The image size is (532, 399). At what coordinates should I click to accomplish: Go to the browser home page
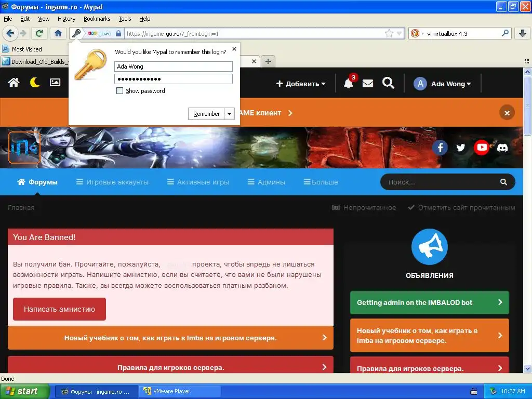[58, 33]
